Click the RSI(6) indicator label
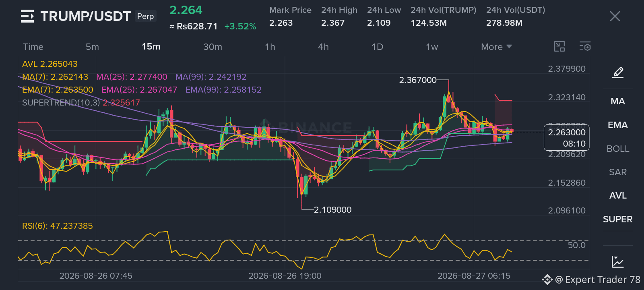The height and width of the screenshot is (290, 644). pyautogui.click(x=58, y=226)
